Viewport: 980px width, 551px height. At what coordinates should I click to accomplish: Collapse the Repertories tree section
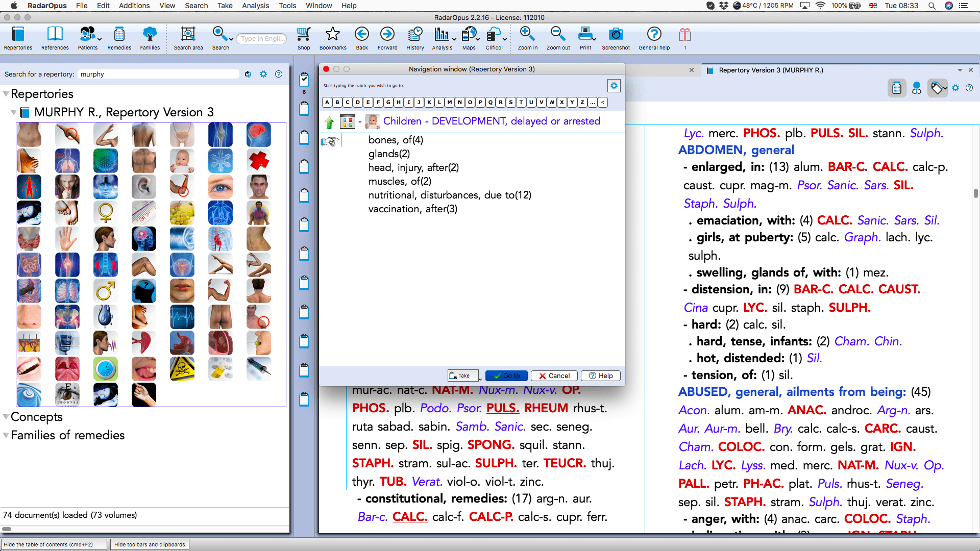(x=6, y=94)
